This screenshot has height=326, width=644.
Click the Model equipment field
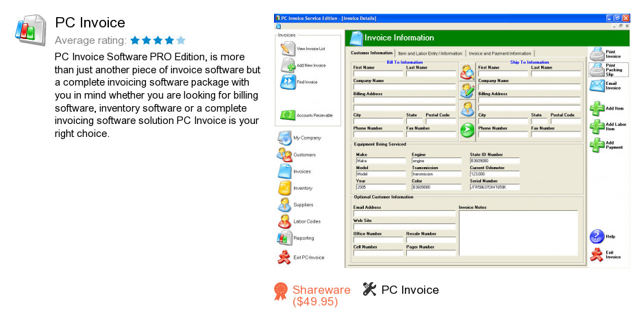381,174
